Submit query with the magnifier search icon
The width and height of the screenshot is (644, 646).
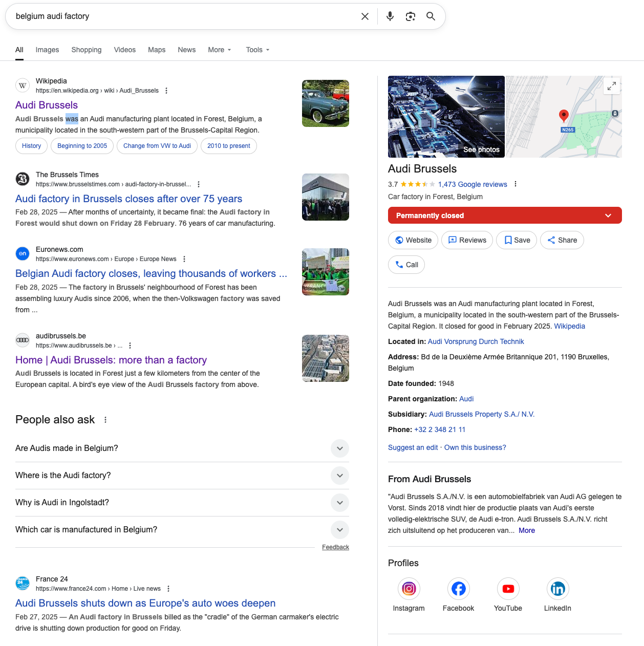click(x=431, y=16)
